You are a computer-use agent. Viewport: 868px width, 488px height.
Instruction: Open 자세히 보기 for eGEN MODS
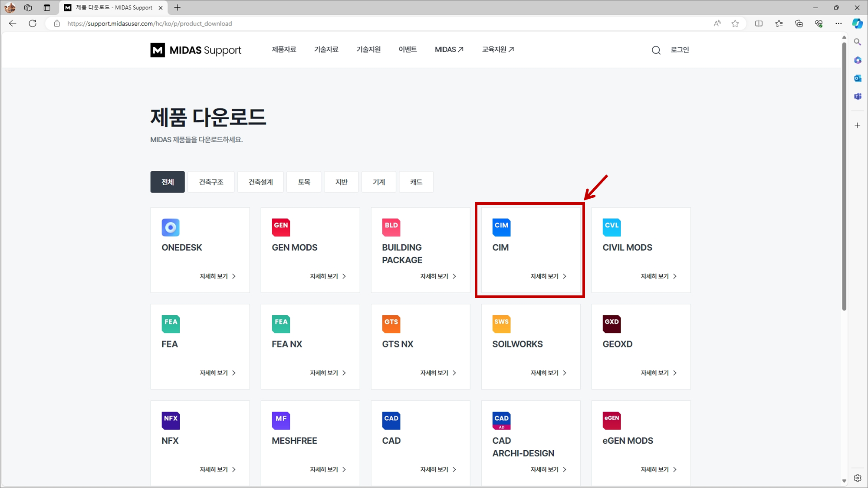(659, 469)
